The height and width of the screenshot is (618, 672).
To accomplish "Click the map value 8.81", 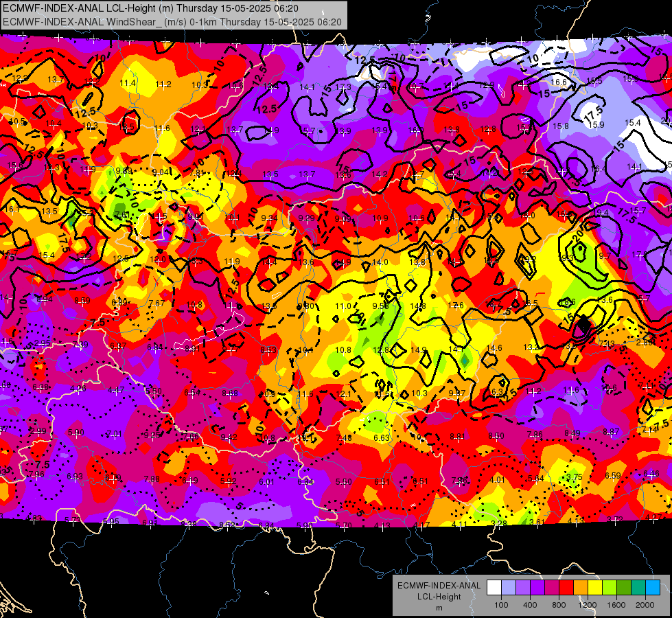I will point(458,436).
